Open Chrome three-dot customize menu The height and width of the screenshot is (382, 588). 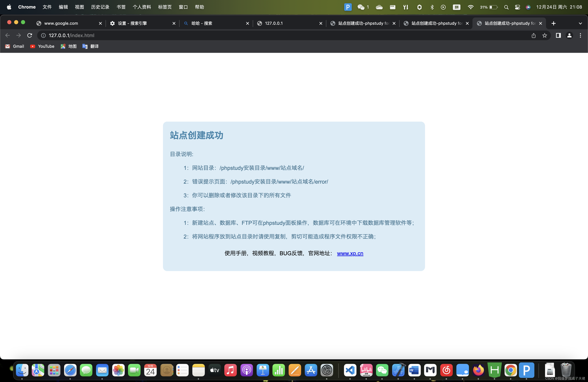(580, 36)
